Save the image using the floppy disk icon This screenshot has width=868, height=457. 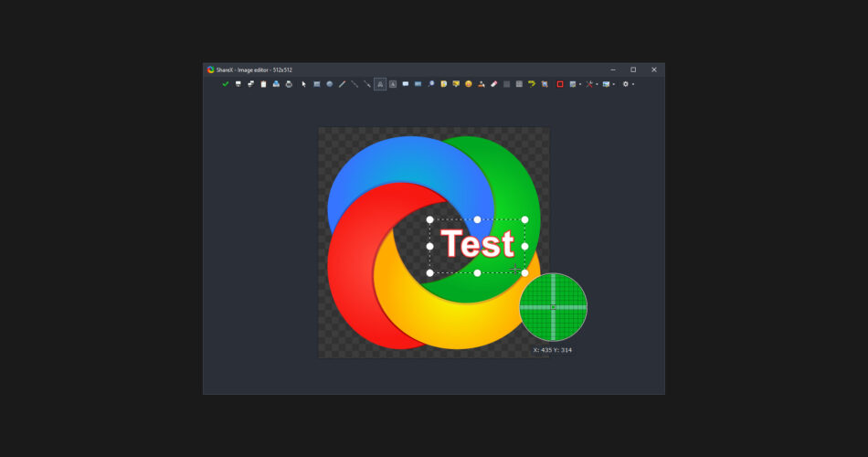[x=238, y=84]
